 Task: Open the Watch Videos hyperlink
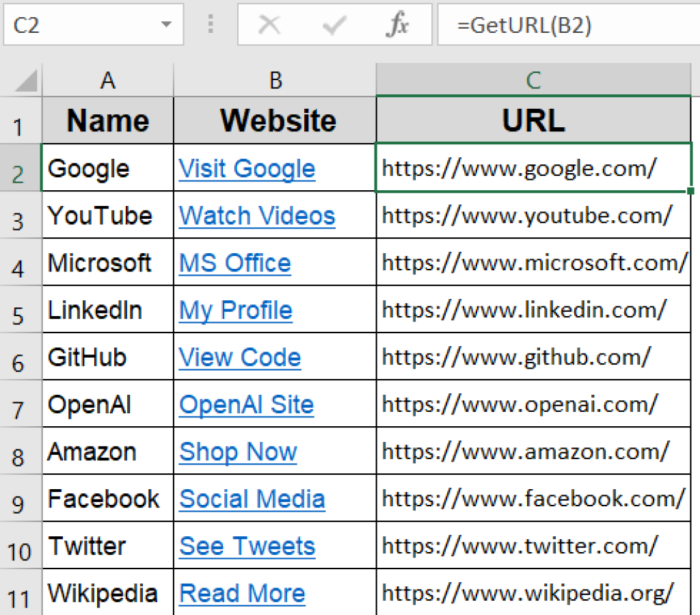(256, 215)
